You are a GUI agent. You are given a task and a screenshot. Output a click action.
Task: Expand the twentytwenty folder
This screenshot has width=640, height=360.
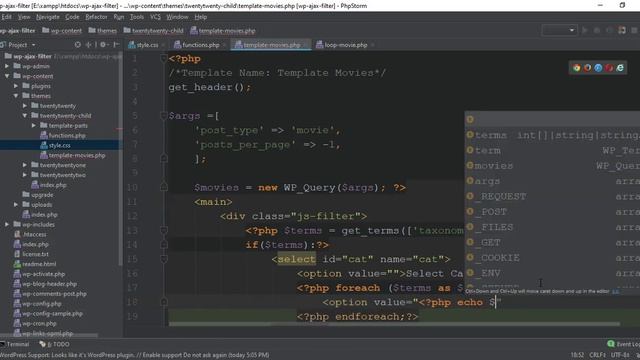coord(25,106)
